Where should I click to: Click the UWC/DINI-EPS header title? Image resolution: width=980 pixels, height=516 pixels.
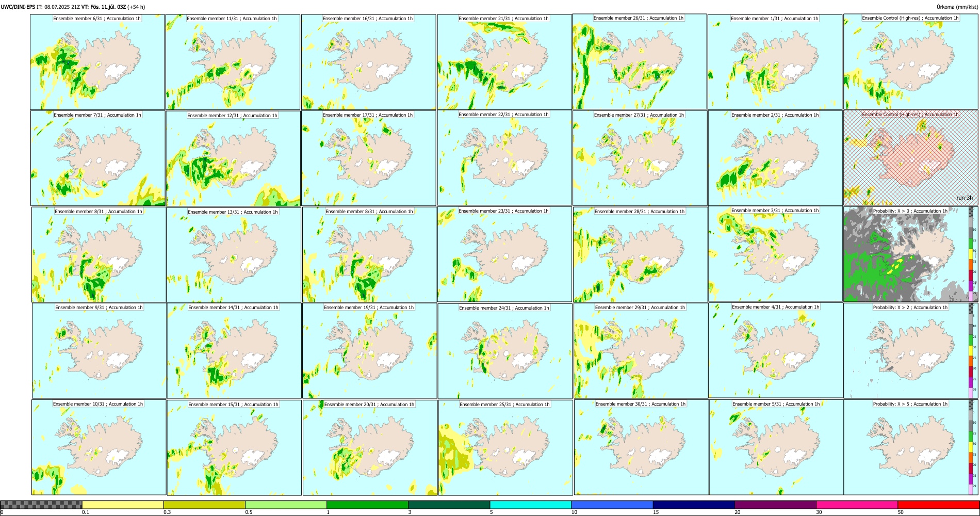(x=18, y=7)
